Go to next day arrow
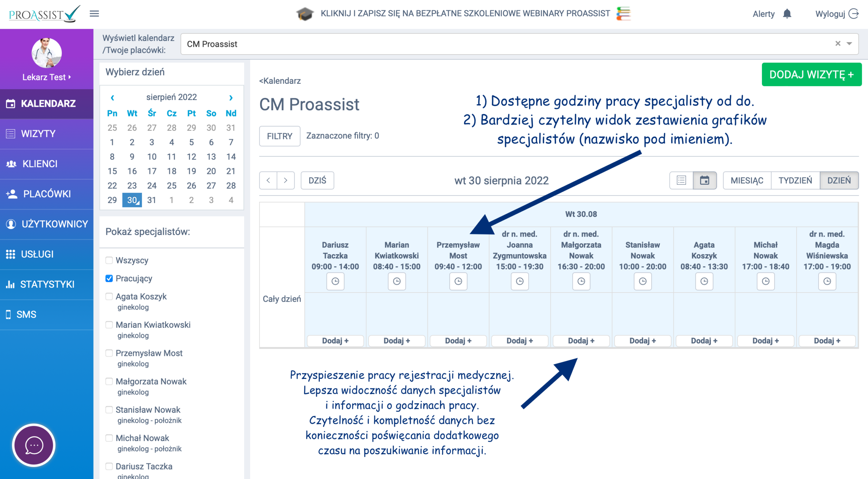This screenshot has height=479, width=868. [285, 180]
